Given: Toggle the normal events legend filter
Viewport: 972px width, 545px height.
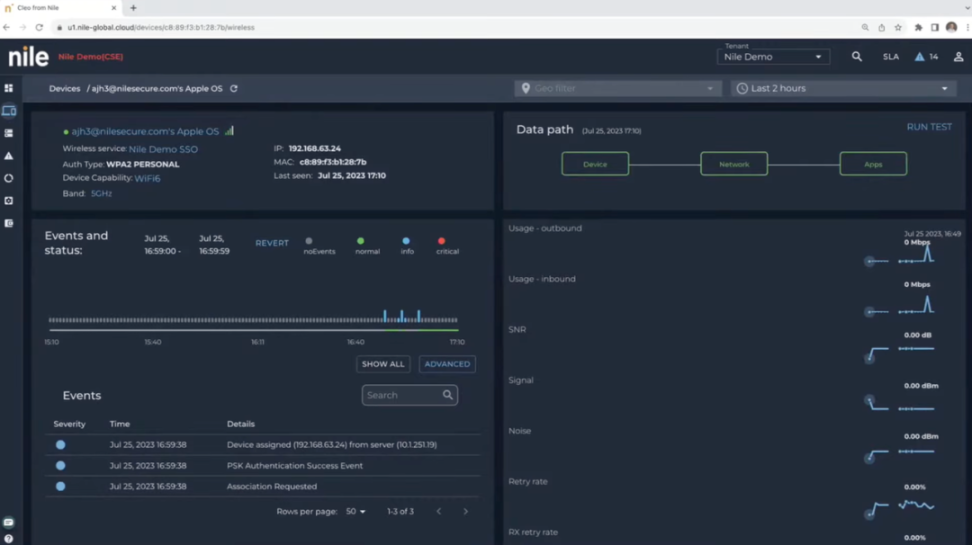Looking at the screenshot, I should click(361, 241).
